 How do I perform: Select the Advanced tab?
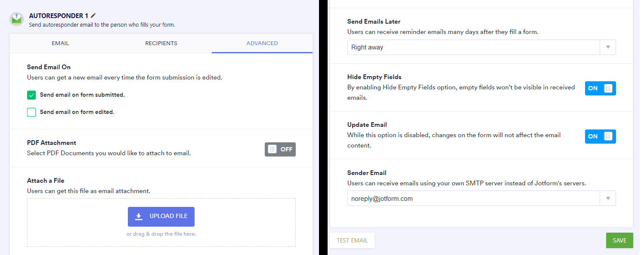click(262, 43)
